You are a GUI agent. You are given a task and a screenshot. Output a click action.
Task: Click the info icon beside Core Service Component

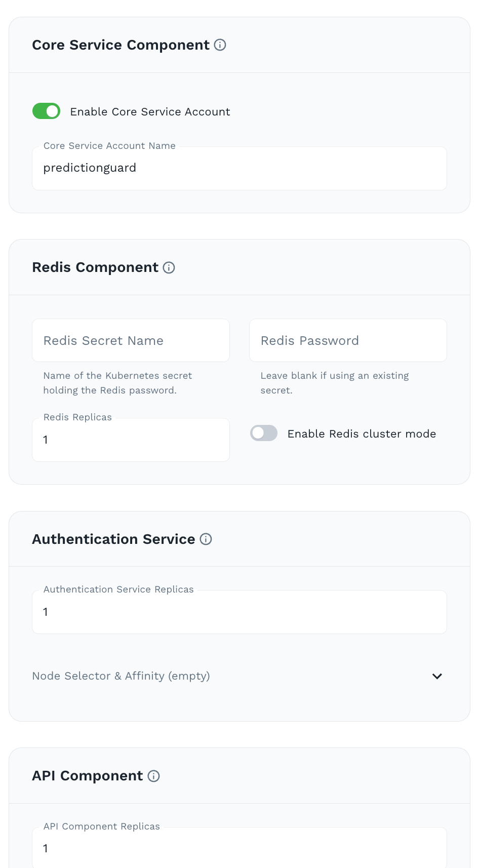point(219,46)
